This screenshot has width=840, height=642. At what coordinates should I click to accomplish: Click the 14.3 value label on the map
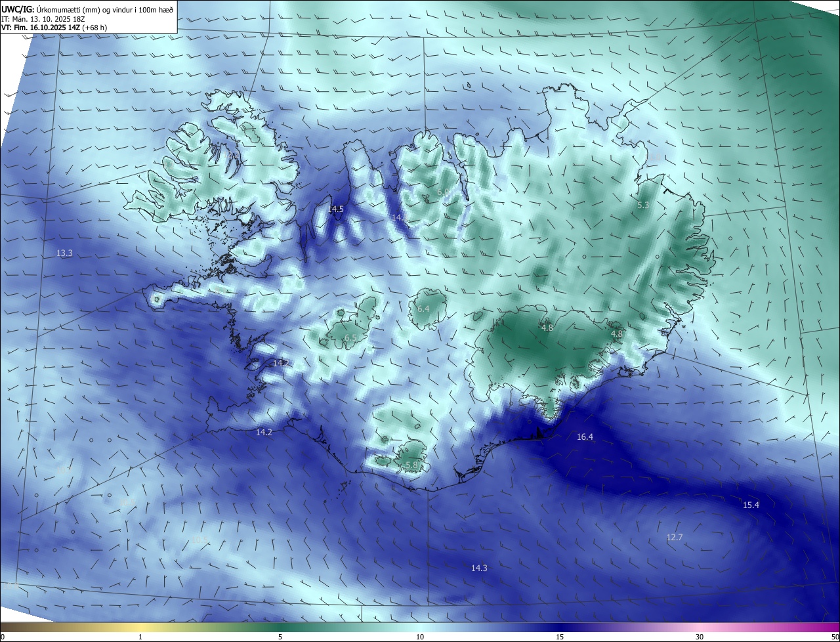tap(479, 568)
